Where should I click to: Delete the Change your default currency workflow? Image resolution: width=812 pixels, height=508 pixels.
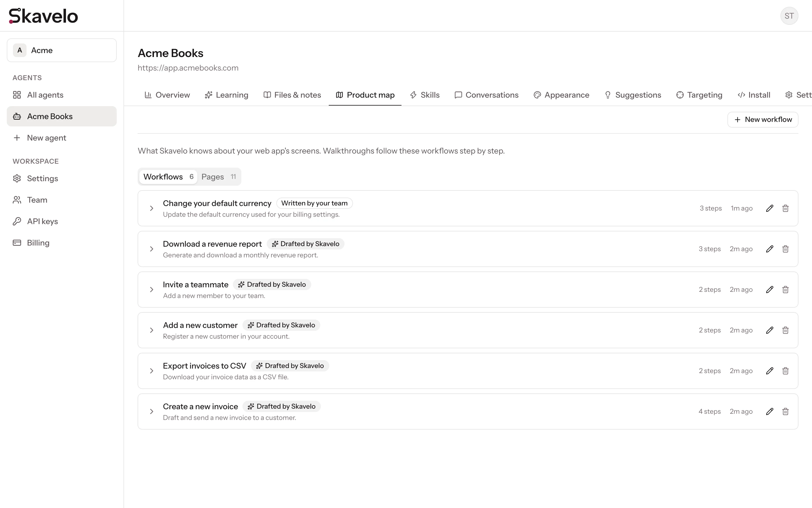(x=785, y=208)
